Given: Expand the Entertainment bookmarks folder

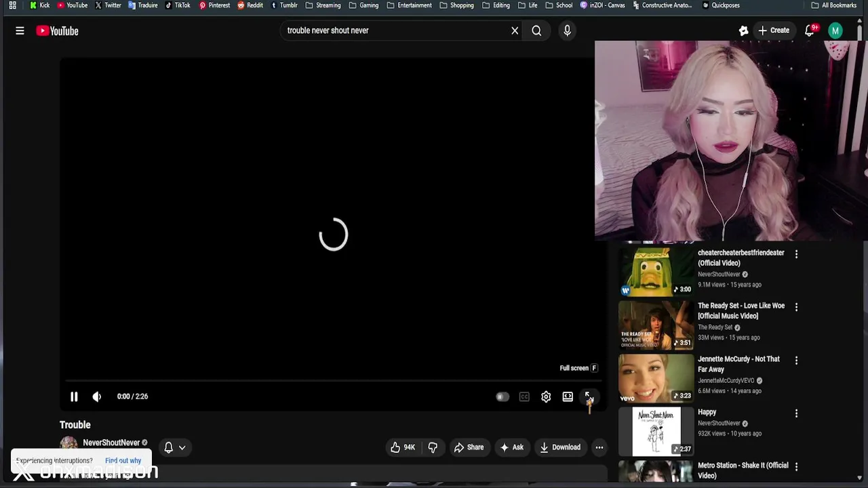Looking at the screenshot, I should coord(409,5).
